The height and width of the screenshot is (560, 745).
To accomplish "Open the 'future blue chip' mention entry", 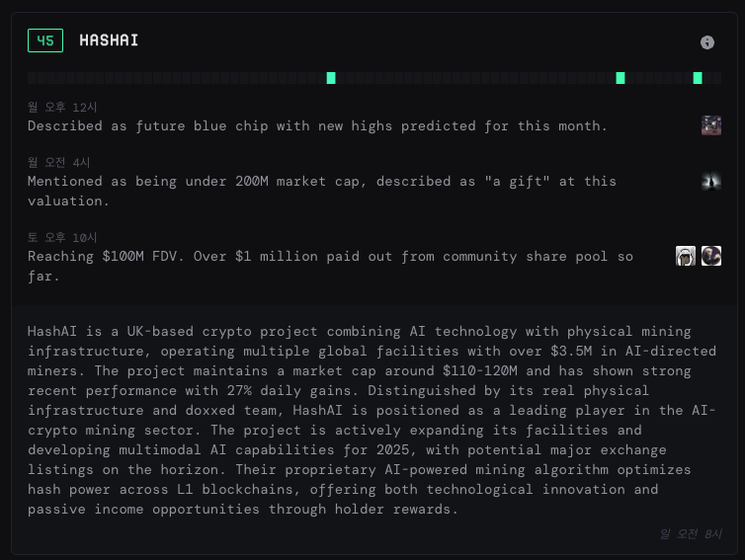I will tap(317, 126).
